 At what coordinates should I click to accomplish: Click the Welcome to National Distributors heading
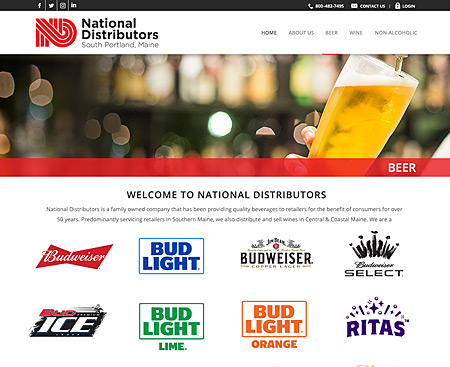point(226,195)
